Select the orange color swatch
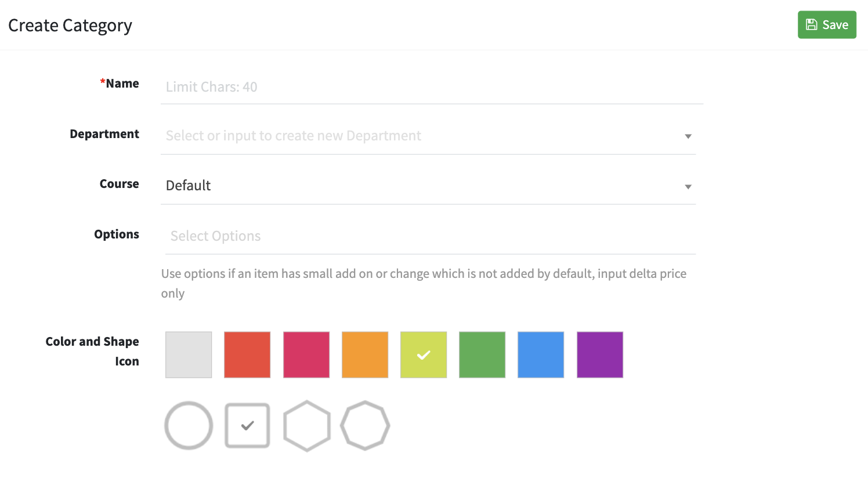 365,354
